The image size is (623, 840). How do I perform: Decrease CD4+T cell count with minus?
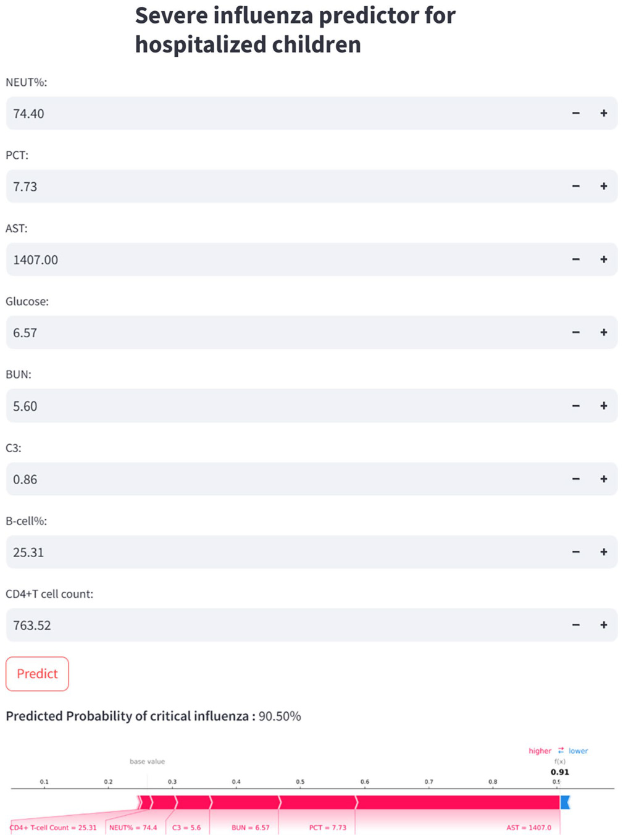point(575,625)
